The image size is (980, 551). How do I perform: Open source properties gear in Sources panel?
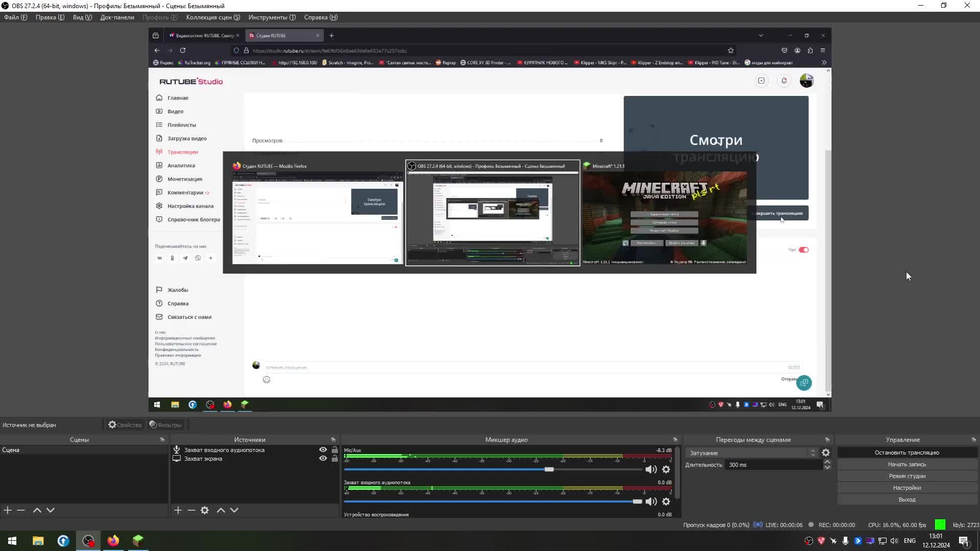205,510
